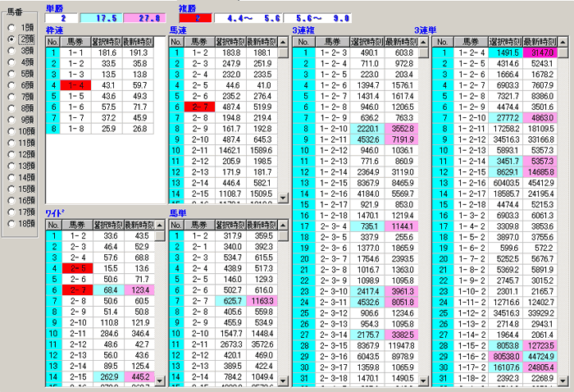Click the 11947.8 value in 3連複 table

coord(402,345)
